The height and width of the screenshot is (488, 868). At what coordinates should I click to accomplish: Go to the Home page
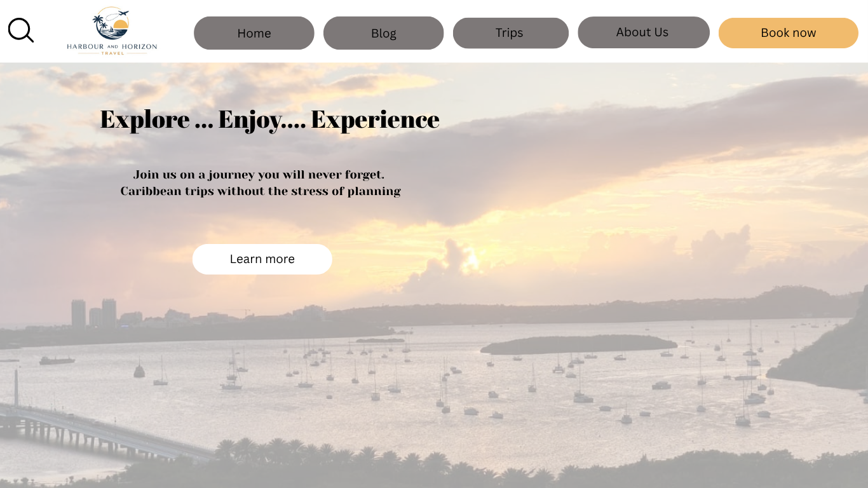coord(254,33)
